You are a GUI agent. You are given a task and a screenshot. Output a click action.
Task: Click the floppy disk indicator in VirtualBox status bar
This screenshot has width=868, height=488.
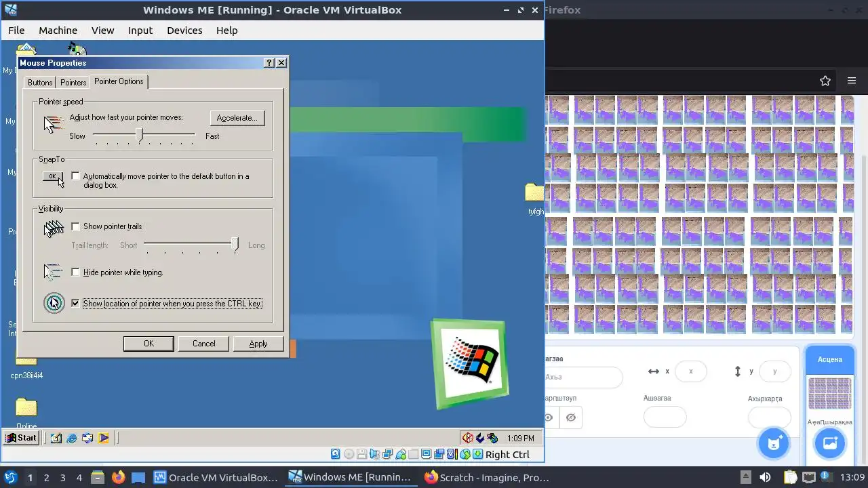[361, 454]
